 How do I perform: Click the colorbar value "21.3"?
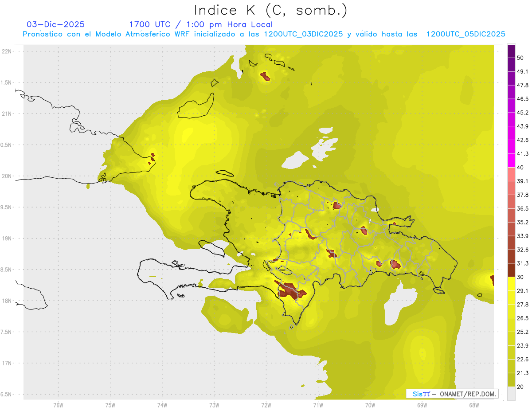pos(523,373)
